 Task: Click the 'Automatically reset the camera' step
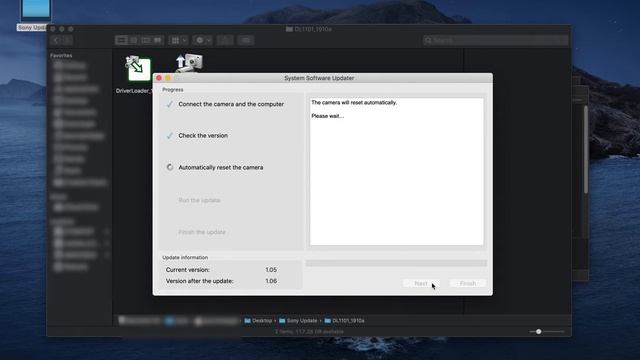click(x=221, y=167)
